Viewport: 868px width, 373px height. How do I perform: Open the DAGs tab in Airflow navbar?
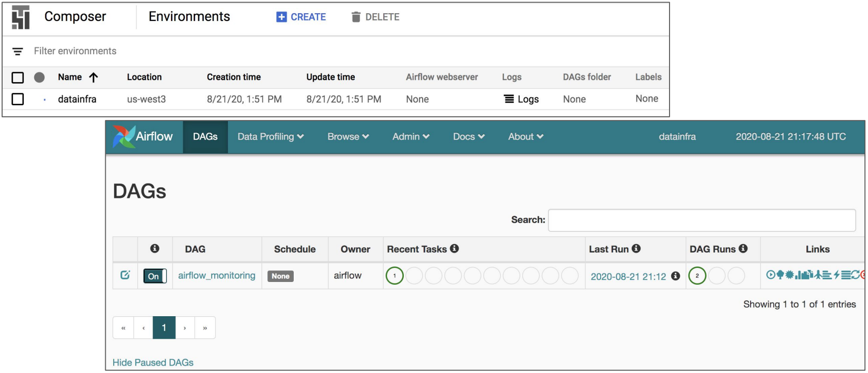click(205, 137)
